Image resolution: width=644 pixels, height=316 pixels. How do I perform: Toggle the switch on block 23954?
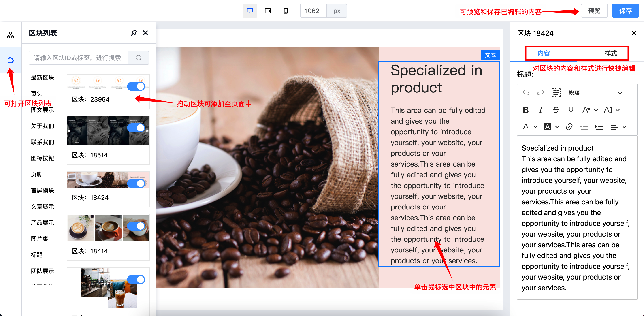tap(136, 87)
